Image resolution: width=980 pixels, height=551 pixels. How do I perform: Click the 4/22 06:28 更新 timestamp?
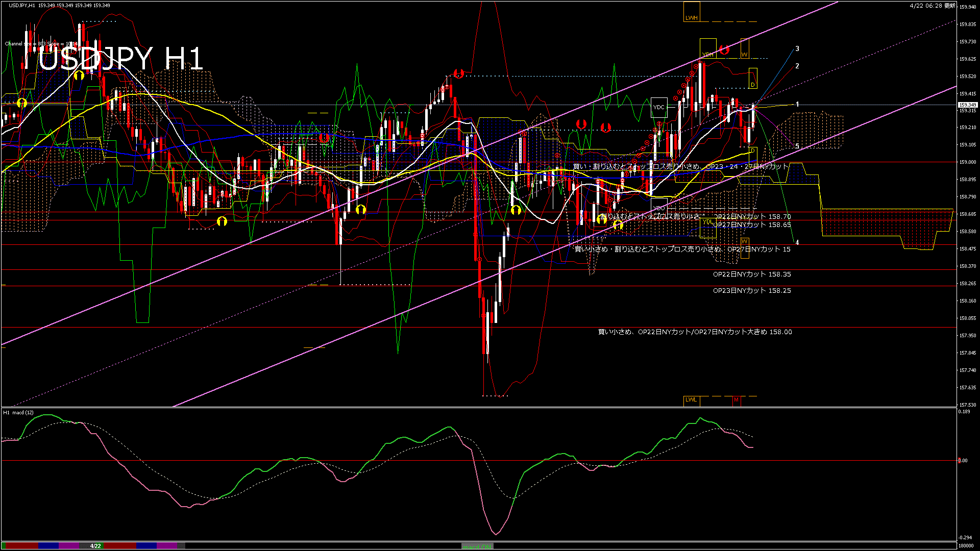(932, 6)
